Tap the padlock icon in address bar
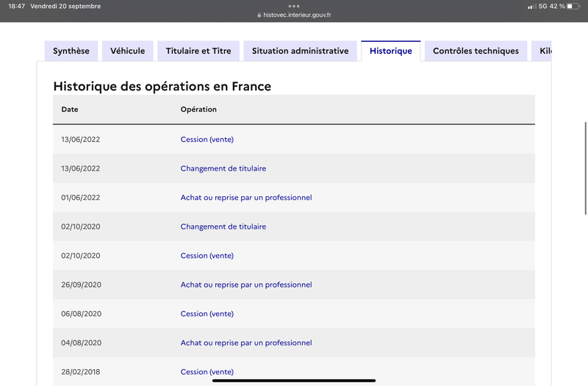Viewport: 588px width, 386px height. click(x=259, y=15)
